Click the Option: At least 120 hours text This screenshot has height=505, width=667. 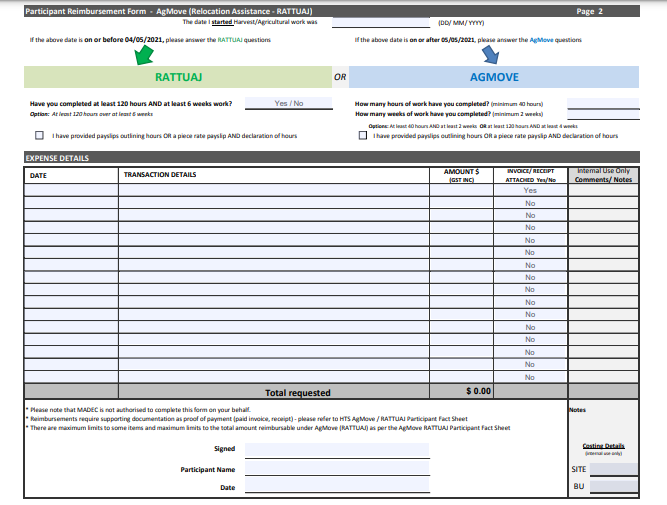[x=91, y=114]
